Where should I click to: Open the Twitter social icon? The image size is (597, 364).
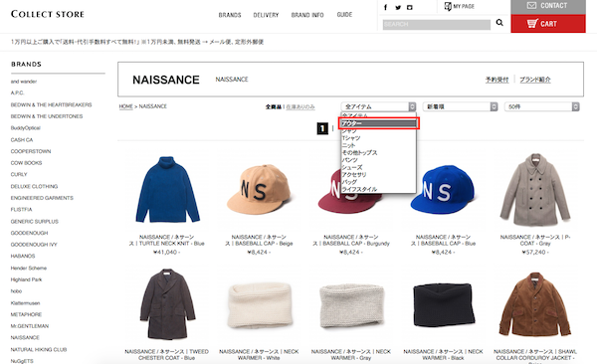coord(398,7)
